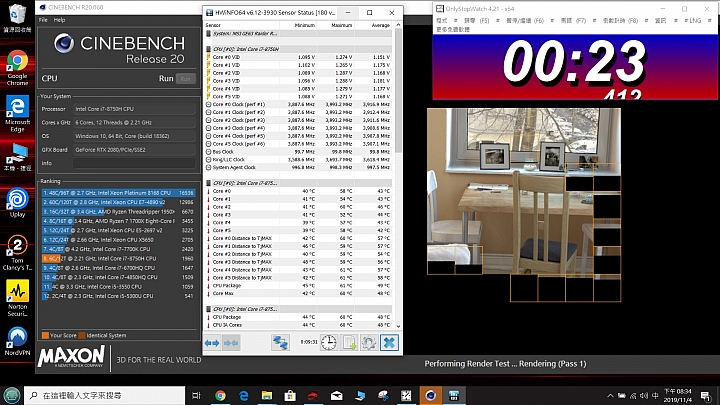Start logging sensors to file in HWiNFO

(x=349, y=343)
